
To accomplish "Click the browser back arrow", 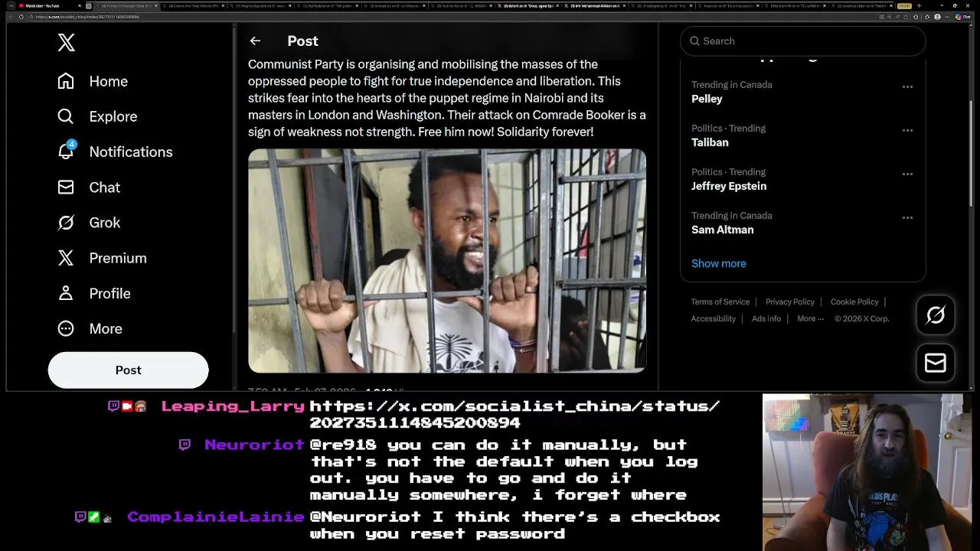I will (x=11, y=16).
